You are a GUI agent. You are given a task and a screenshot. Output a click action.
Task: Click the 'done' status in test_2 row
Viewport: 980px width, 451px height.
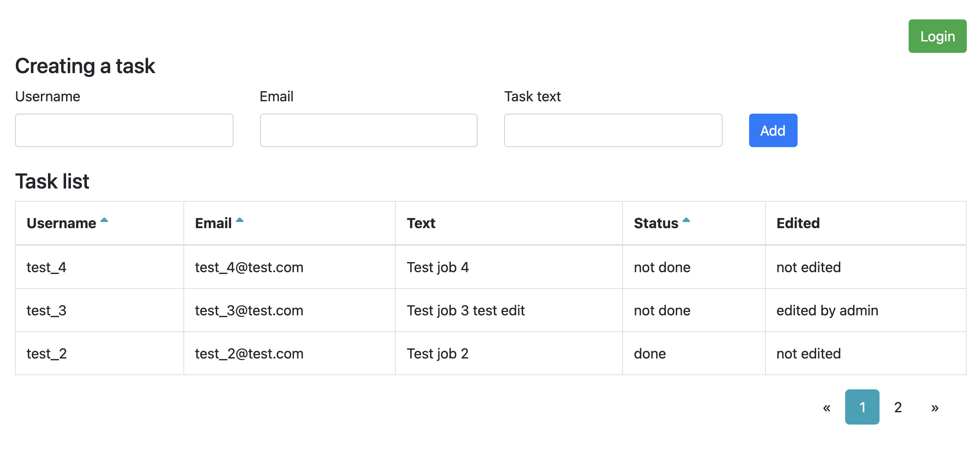pos(650,354)
